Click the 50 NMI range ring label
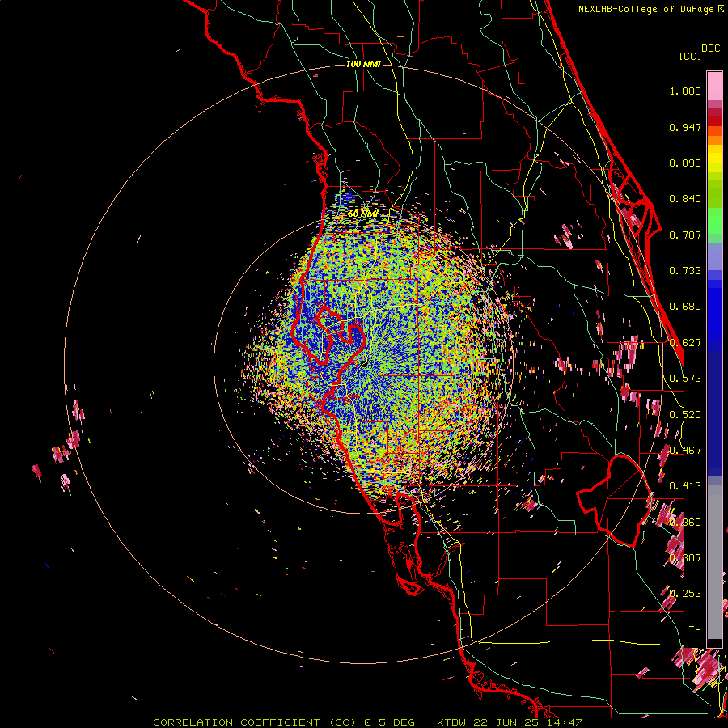 click(363, 214)
